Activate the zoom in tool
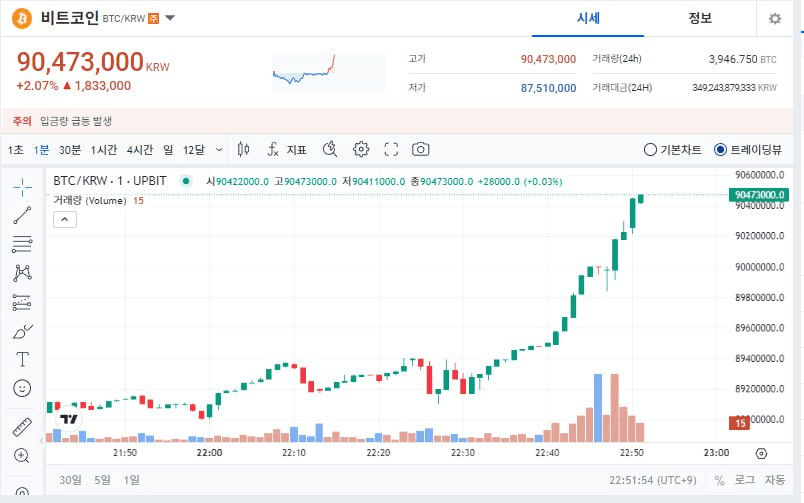Screen dimensions: 804x503 tap(22, 455)
